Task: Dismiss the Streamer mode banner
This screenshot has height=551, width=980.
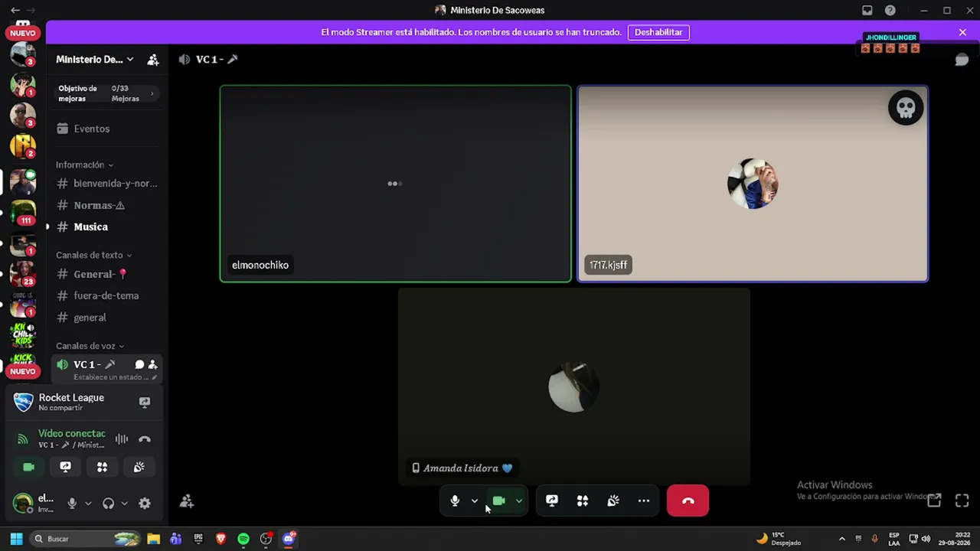Action: point(962,32)
